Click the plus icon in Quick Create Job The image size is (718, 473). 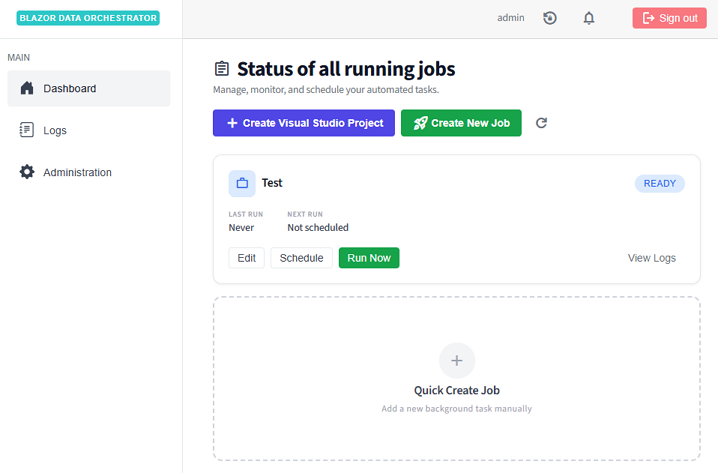[x=457, y=360]
